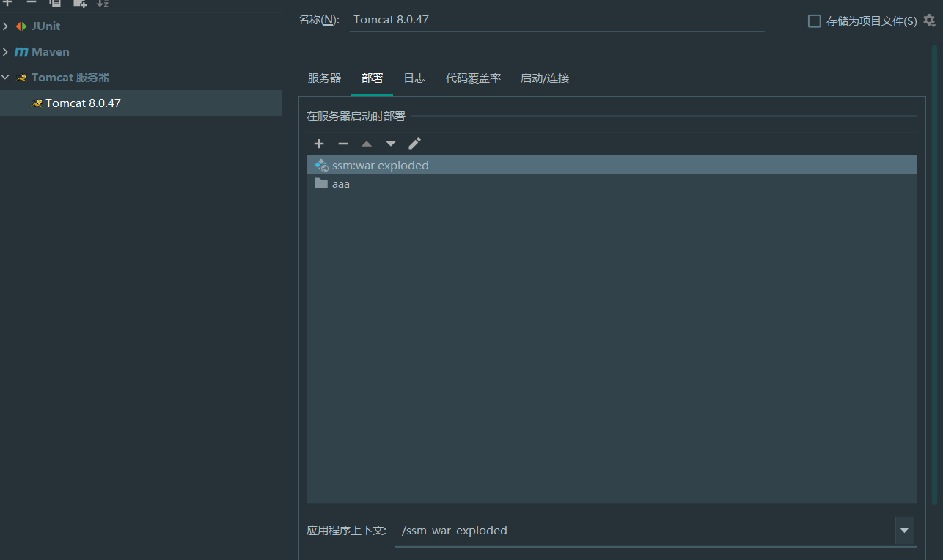Click the Tomcat 服务器 cat icon
This screenshot has height=560, width=943.
click(22, 78)
